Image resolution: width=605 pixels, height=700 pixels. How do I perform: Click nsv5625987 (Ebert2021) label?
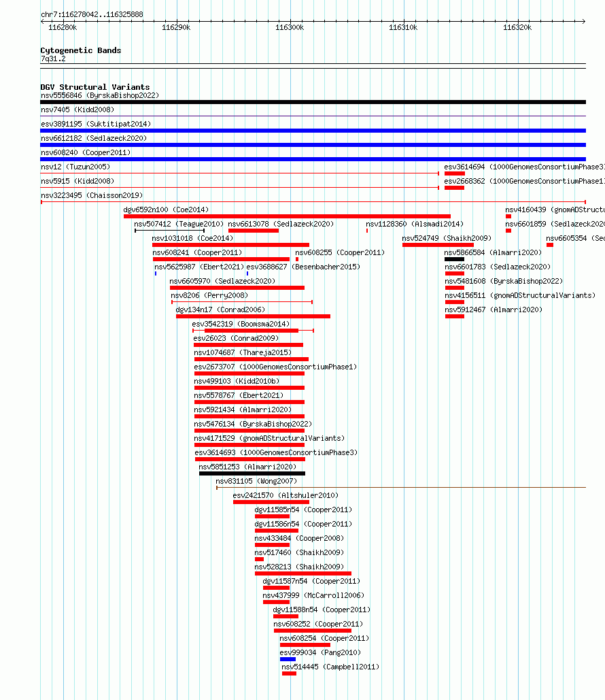click(199, 267)
